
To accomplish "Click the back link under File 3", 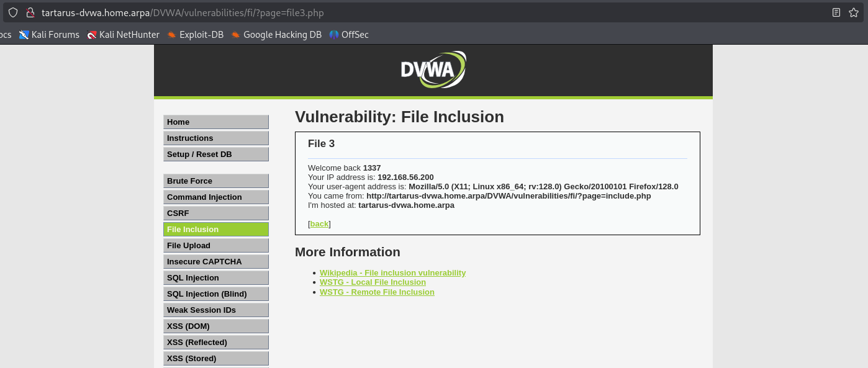I will 319,224.
